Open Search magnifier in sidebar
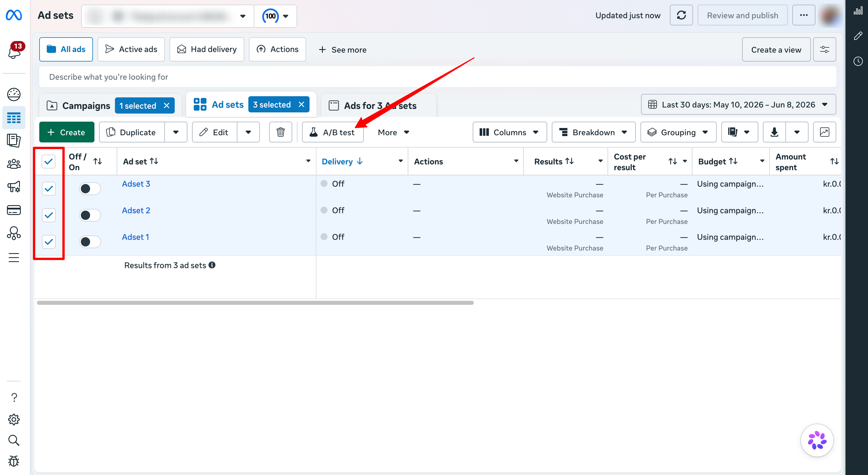 tap(14, 440)
